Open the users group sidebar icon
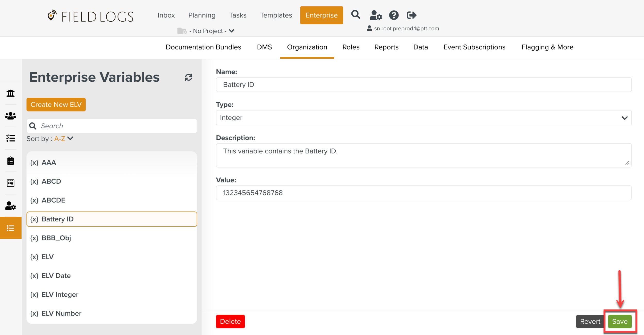 (11, 116)
